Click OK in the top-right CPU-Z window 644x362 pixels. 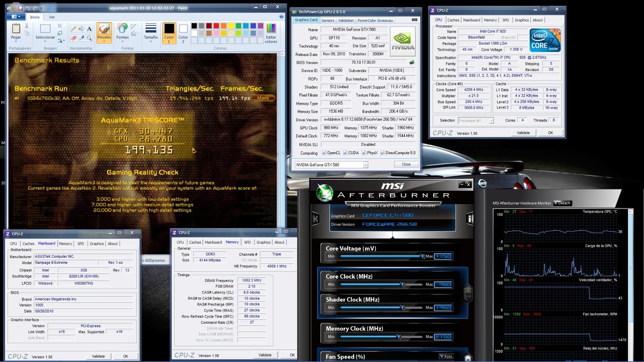coord(550,132)
